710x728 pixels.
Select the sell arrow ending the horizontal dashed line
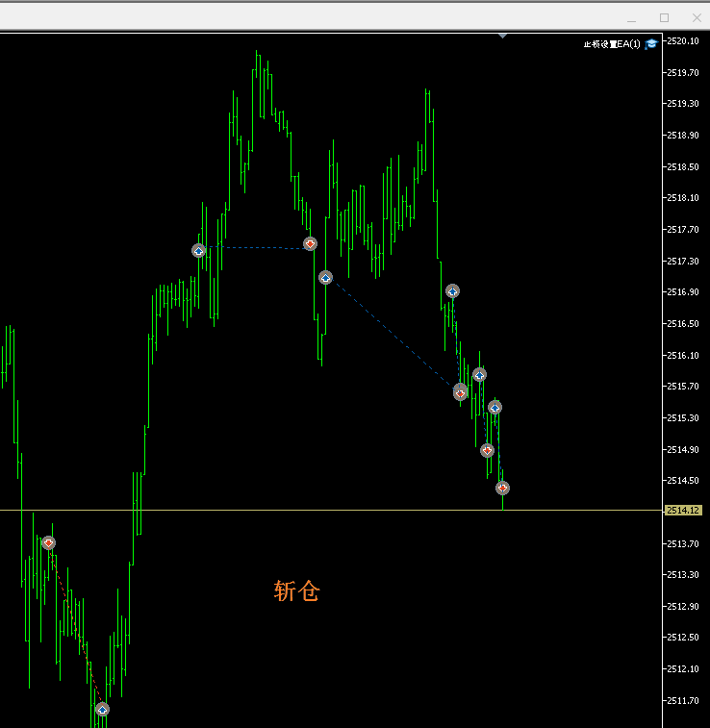coord(310,243)
